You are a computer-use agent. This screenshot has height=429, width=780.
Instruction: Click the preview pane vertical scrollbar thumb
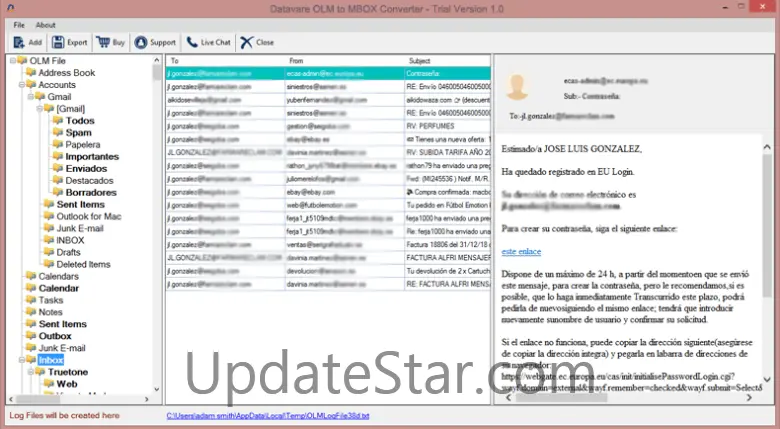pos(767,224)
